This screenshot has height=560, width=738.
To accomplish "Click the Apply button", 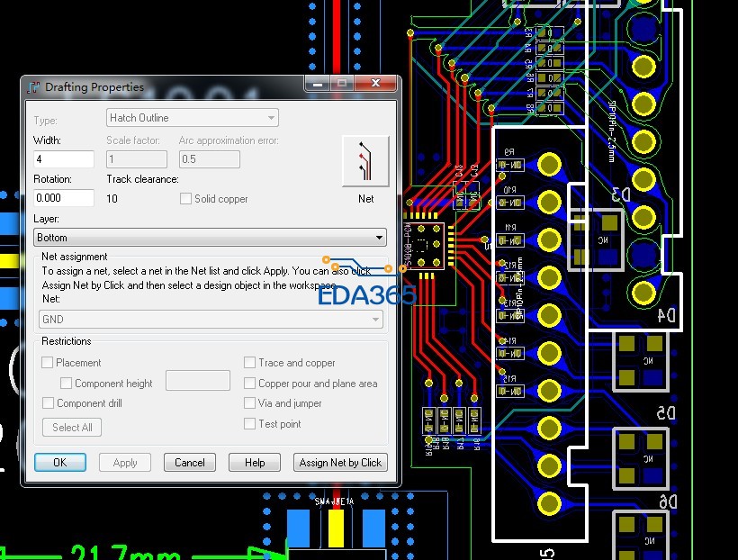I will tap(125, 463).
